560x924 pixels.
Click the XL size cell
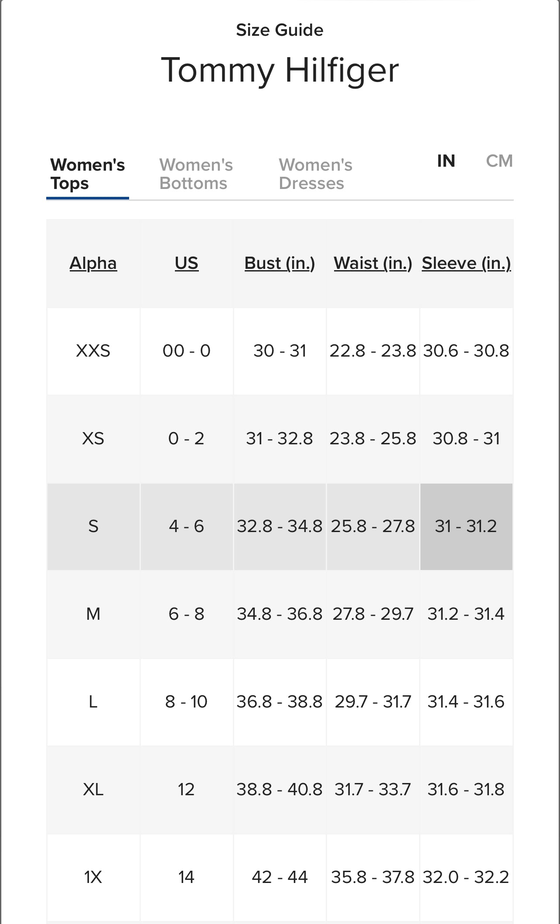(93, 790)
